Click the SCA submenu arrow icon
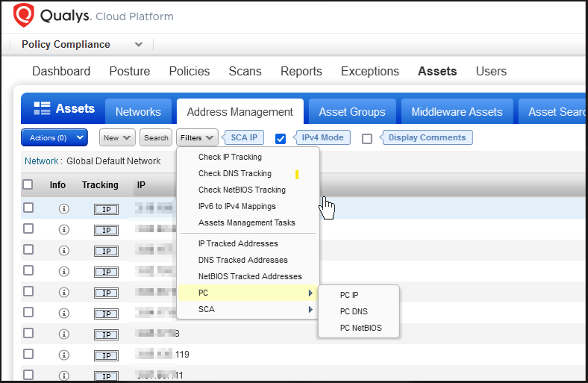The height and width of the screenshot is (383, 588). (x=310, y=309)
